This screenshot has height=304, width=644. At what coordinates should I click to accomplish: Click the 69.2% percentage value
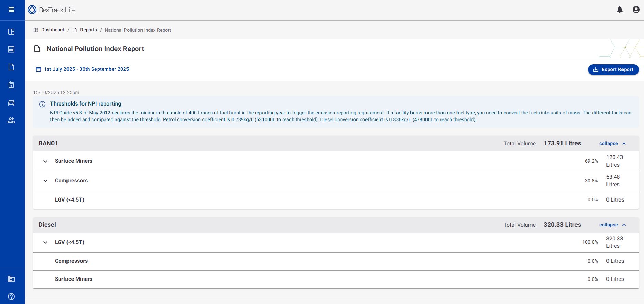click(x=591, y=161)
